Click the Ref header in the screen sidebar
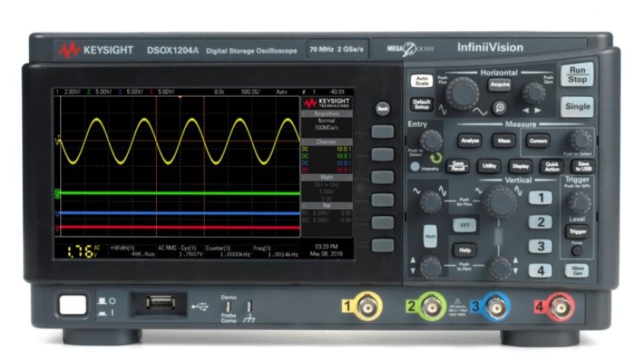 327,205
